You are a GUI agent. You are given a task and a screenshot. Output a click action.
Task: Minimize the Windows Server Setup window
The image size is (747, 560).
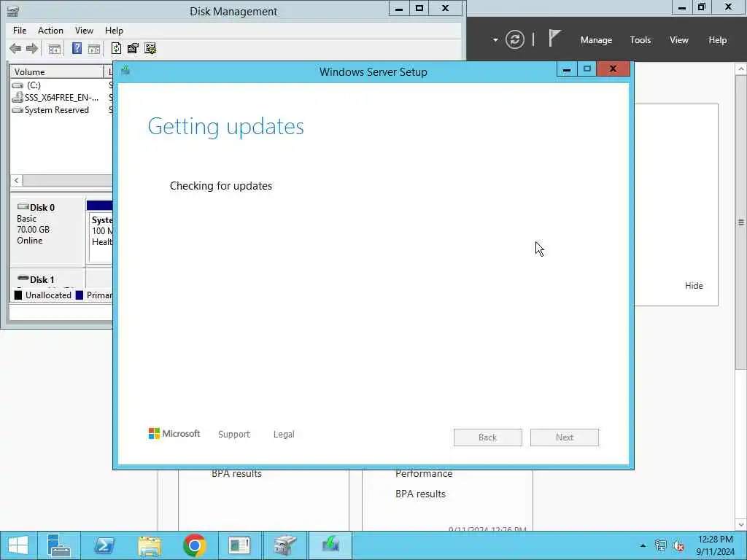tap(566, 69)
